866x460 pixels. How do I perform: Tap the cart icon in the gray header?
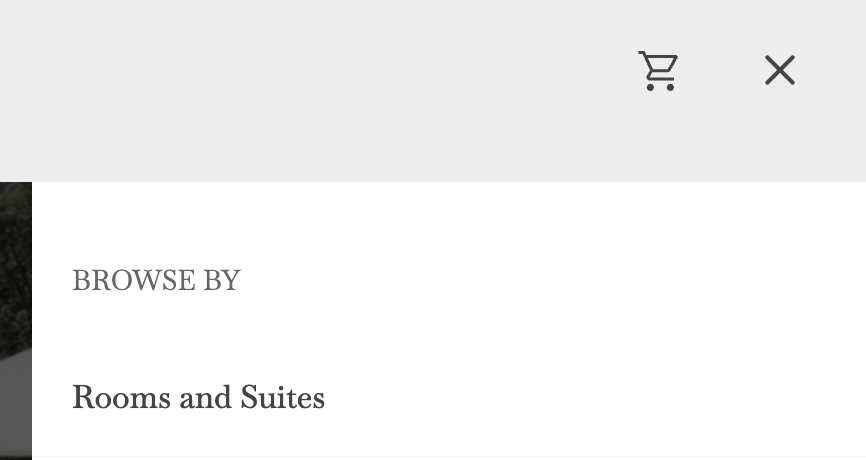point(658,71)
